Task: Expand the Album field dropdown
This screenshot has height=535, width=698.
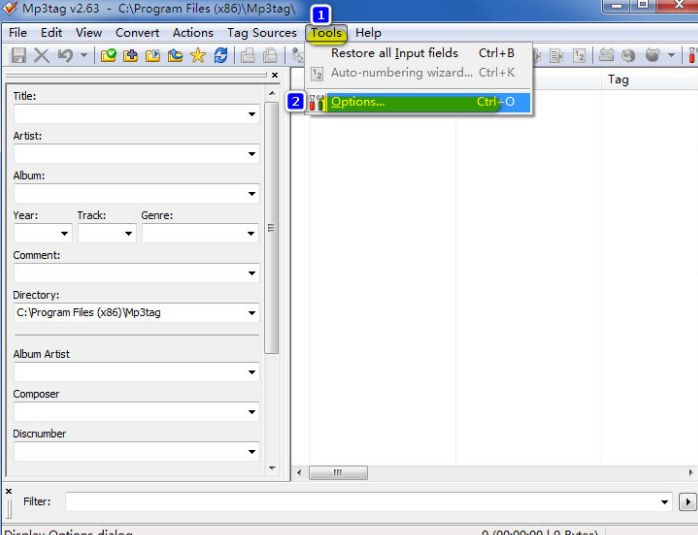Action: coord(252,194)
